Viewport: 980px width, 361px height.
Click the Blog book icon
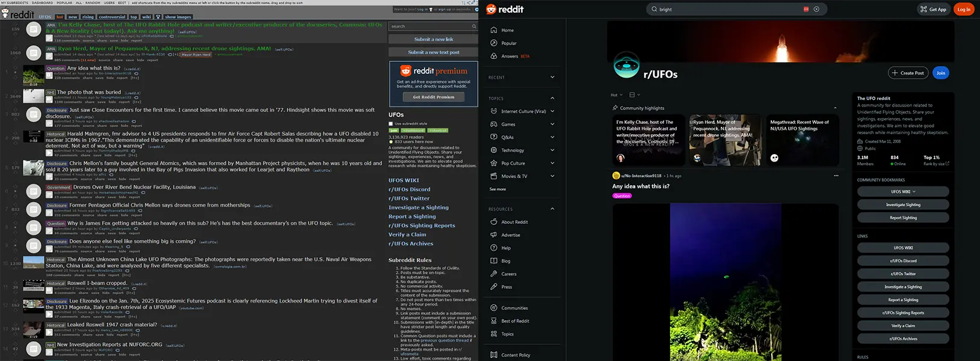click(x=494, y=261)
